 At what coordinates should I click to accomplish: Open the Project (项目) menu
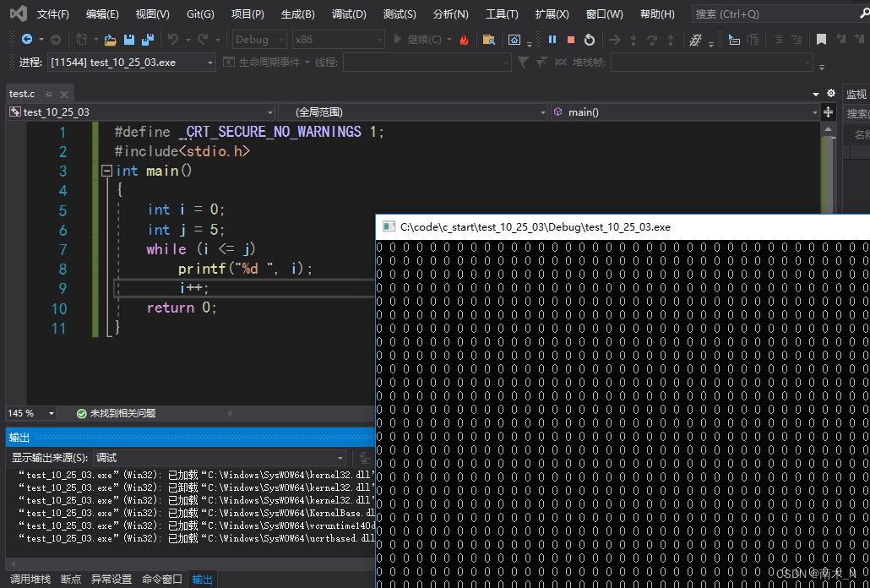pos(247,14)
